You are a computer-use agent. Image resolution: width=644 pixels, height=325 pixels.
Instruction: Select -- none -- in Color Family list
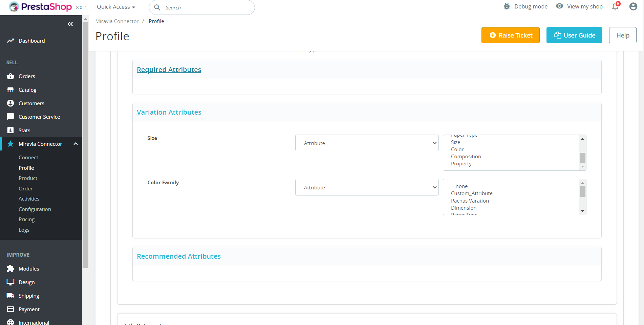[461, 186]
